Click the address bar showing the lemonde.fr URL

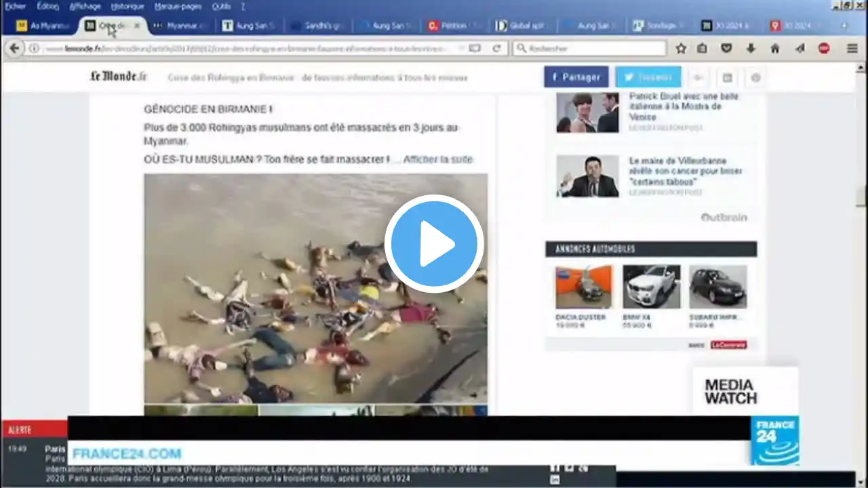coord(248,48)
